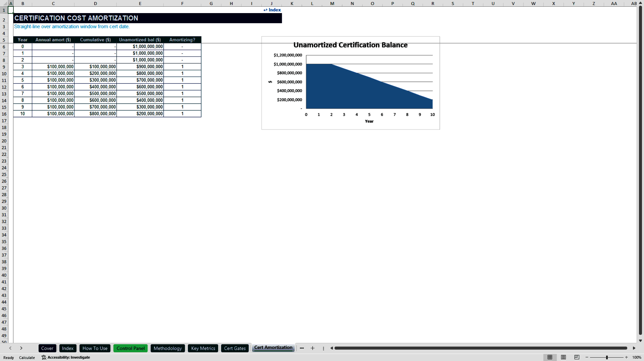Select the Cert Amortization sheet tab
This screenshot has height=361, width=644.
pos(273,348)
